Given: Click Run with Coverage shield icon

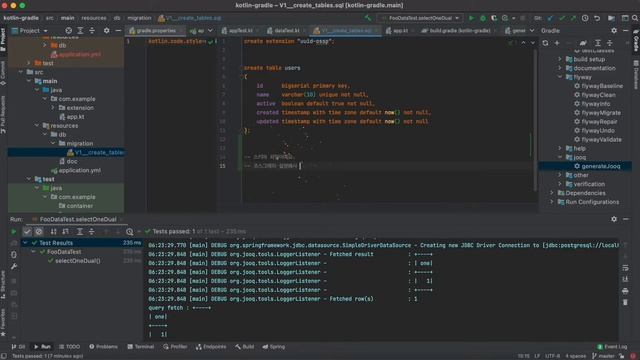Looking at the screenshot, I should [x=494, y=18].
